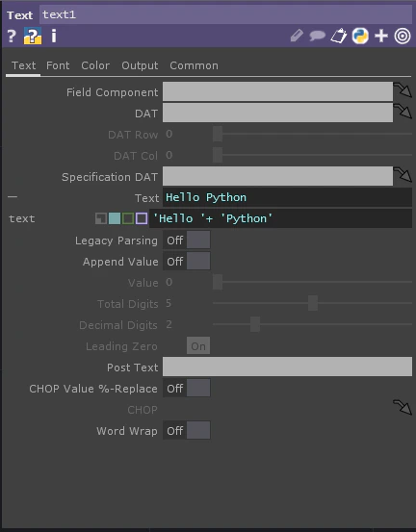Open Python help icon

[33, 36]
